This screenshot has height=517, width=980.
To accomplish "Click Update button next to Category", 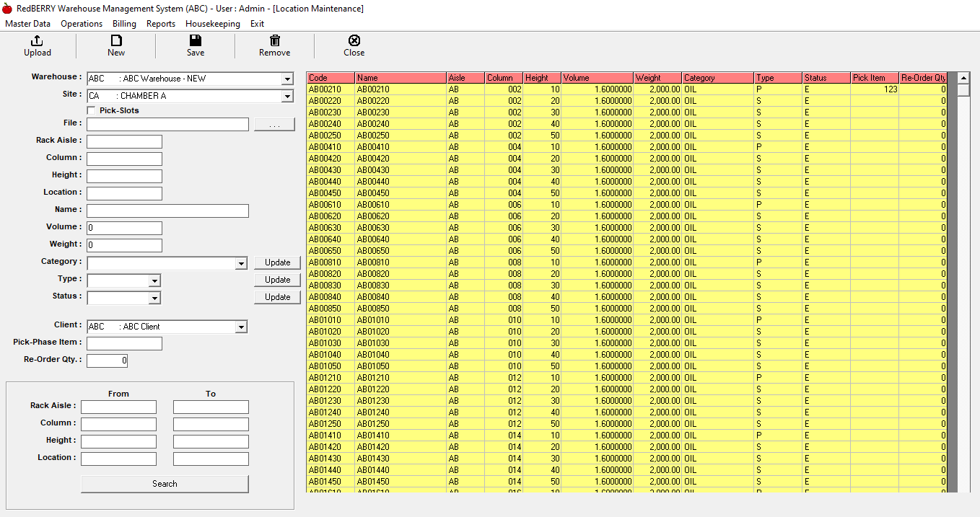I will [x=277, y=262].
